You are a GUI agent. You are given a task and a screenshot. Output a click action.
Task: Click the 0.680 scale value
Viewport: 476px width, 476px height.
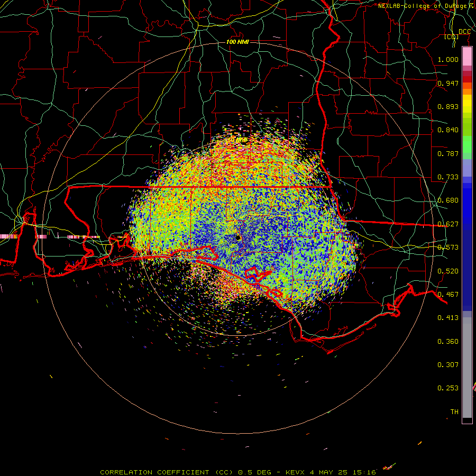tap(448, 200)
